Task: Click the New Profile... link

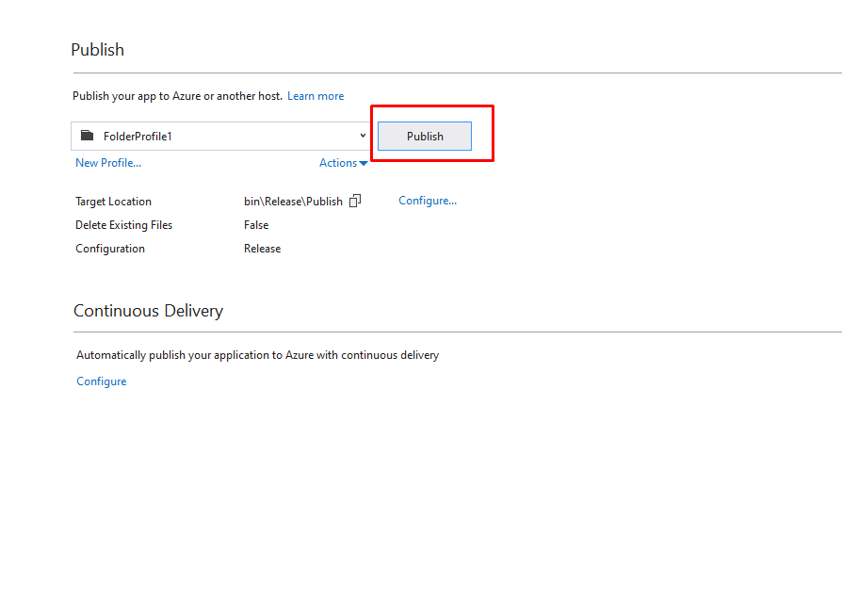Action: (x=108, y=163)
